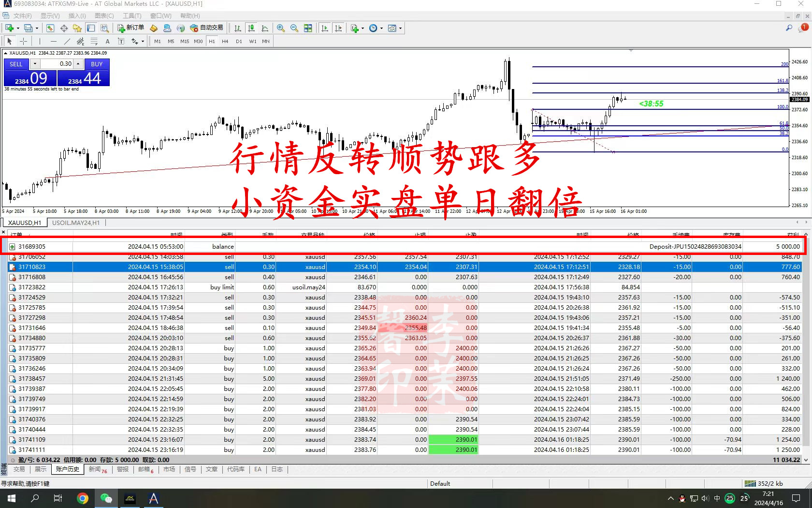Screen dimensions: 812x508
Task: Click the lot volume 0.30 field
Action: click(57, 64)
